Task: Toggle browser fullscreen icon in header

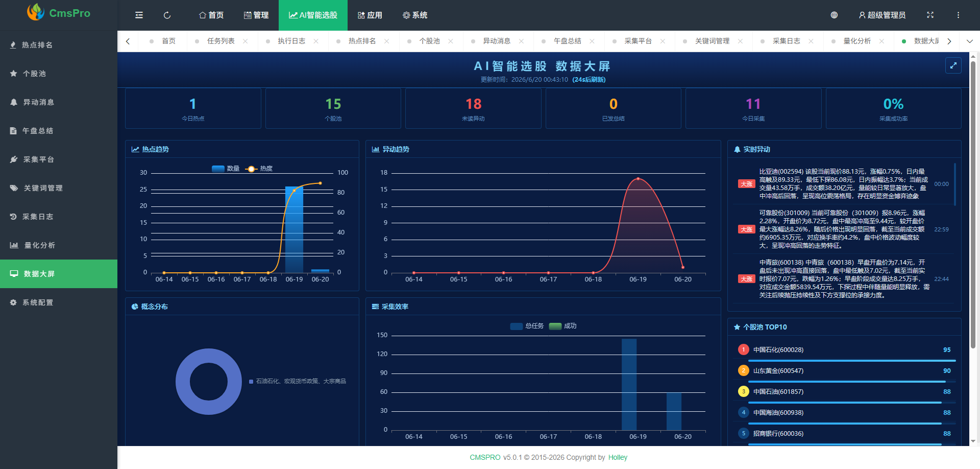Action: coord(930,15)
